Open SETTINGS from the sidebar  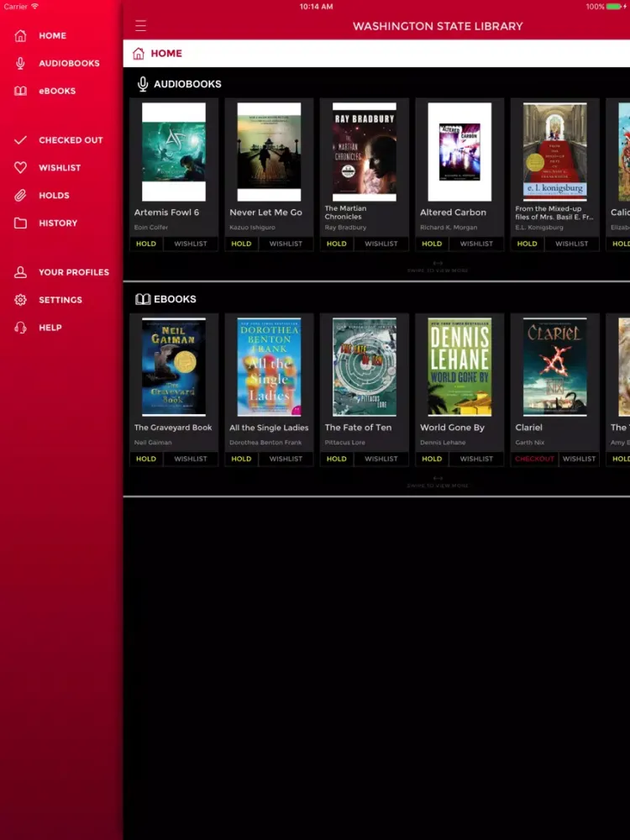[60, 300]
